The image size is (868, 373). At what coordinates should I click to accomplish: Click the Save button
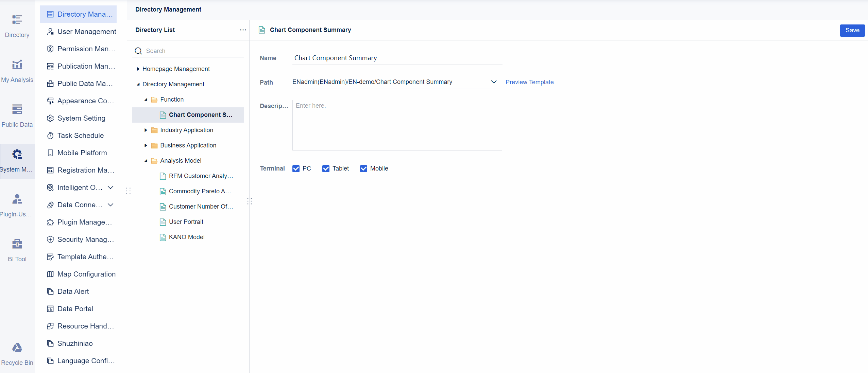coord(852,30)
